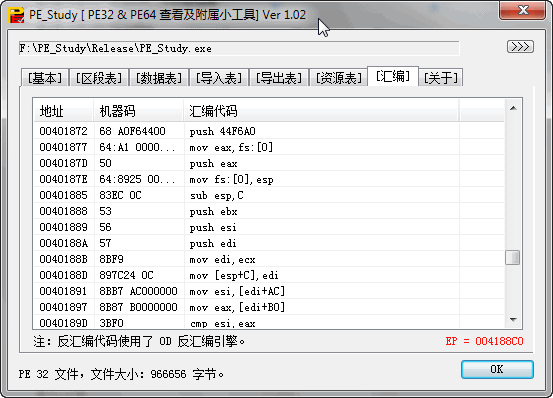Click machine code 8BB7 AC000000
The height and width of the screenshot is (398, 553).
coord(138,291)
